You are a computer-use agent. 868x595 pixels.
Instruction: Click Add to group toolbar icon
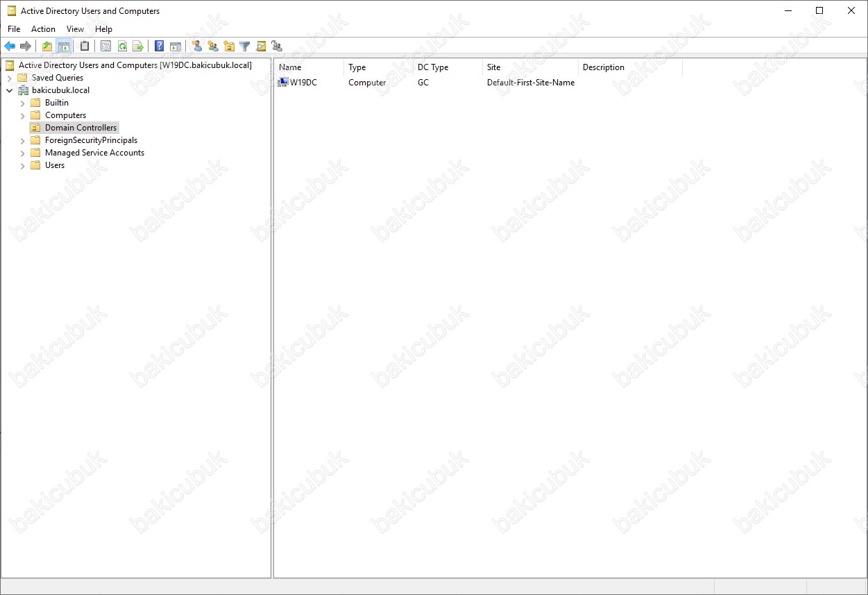click(x=277, y=47)
